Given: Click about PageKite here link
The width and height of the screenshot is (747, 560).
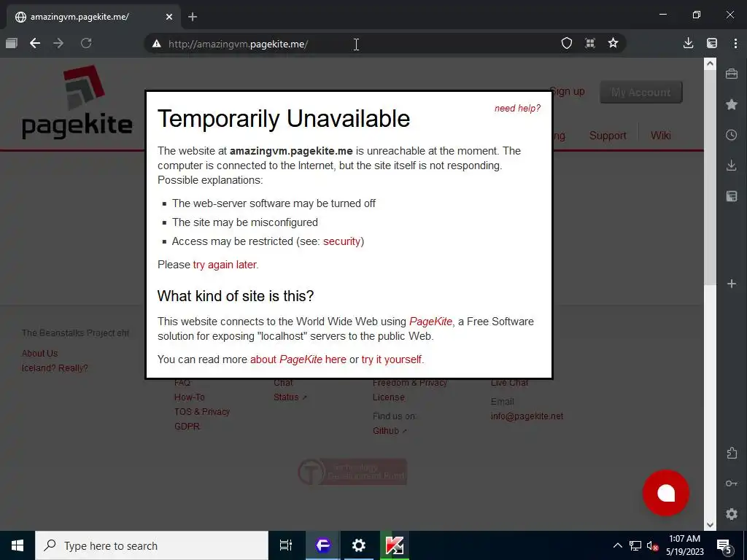Looking at the screenshot, I should (x=298, y=359).
